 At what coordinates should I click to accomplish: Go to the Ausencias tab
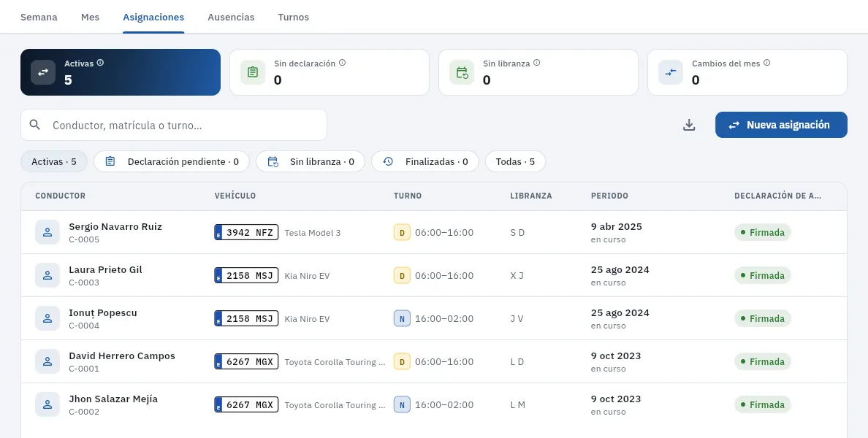pos(231,17)
